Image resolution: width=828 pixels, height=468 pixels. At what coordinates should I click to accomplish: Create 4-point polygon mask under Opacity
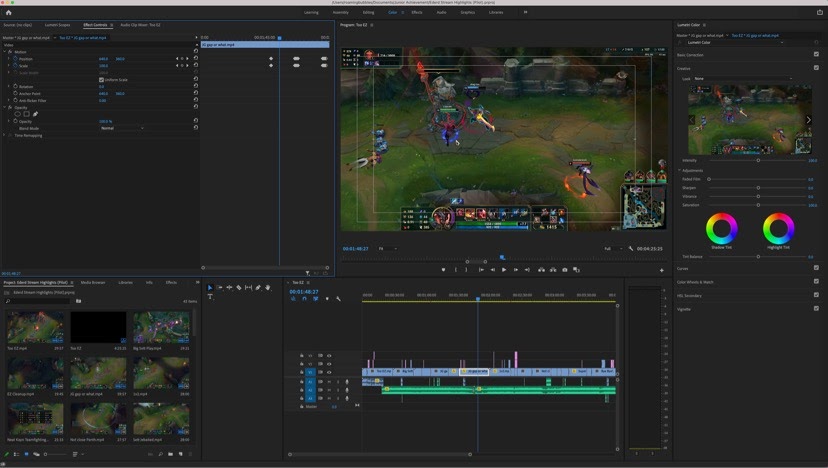click(x=26, y=114)
